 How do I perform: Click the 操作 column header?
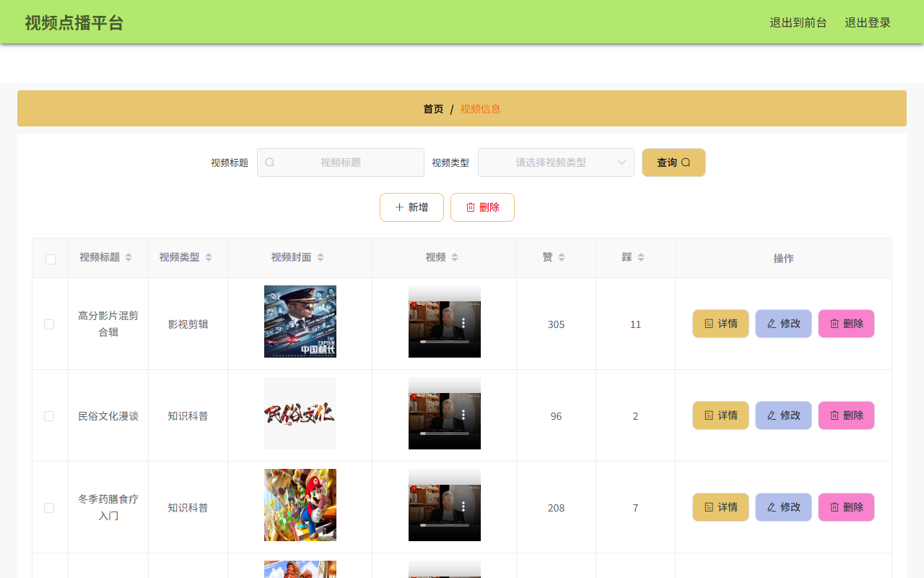(783, 258)
